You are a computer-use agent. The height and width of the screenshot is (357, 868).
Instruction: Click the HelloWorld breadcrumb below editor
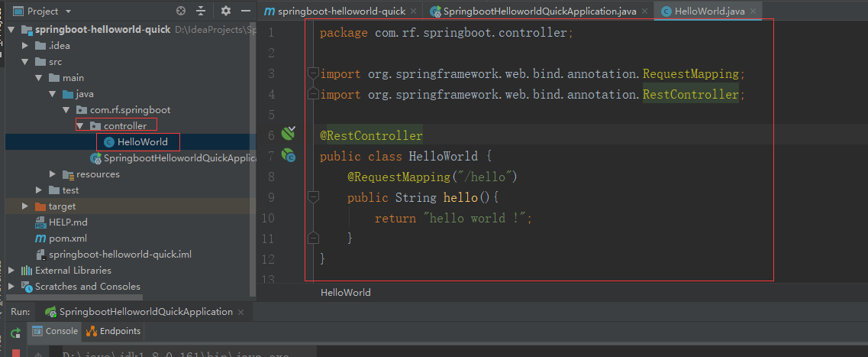(345, 293)
